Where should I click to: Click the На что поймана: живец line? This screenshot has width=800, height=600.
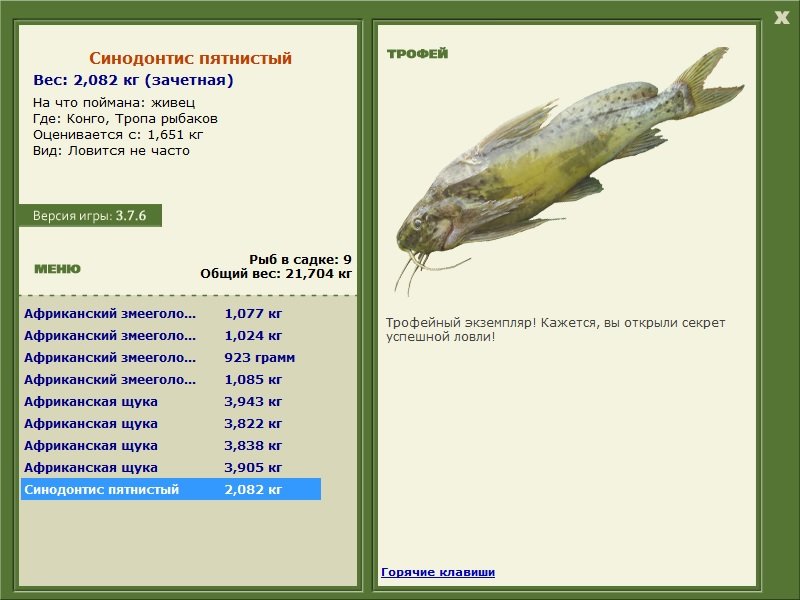pyautogui.click(x=114, y=103)
